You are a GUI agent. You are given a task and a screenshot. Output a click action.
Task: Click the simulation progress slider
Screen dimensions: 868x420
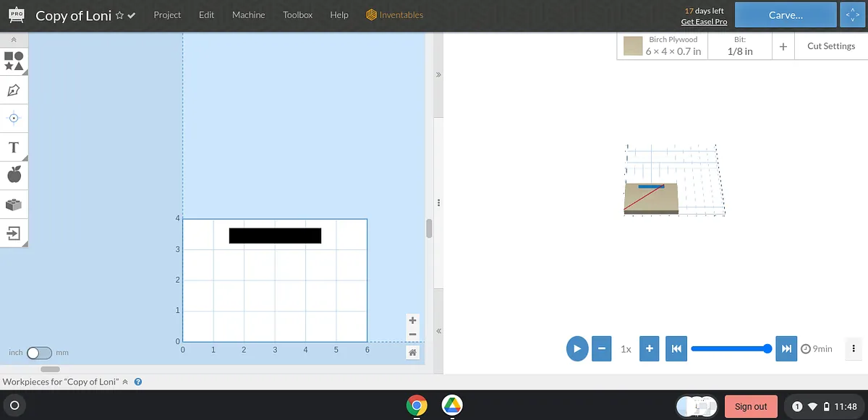pyautogui.click(x=731, y=348)
